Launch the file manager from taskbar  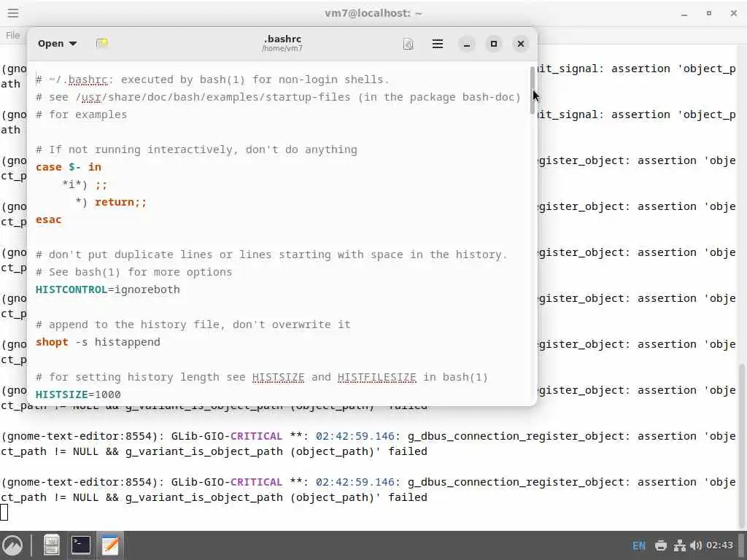(x=52, y=545)
